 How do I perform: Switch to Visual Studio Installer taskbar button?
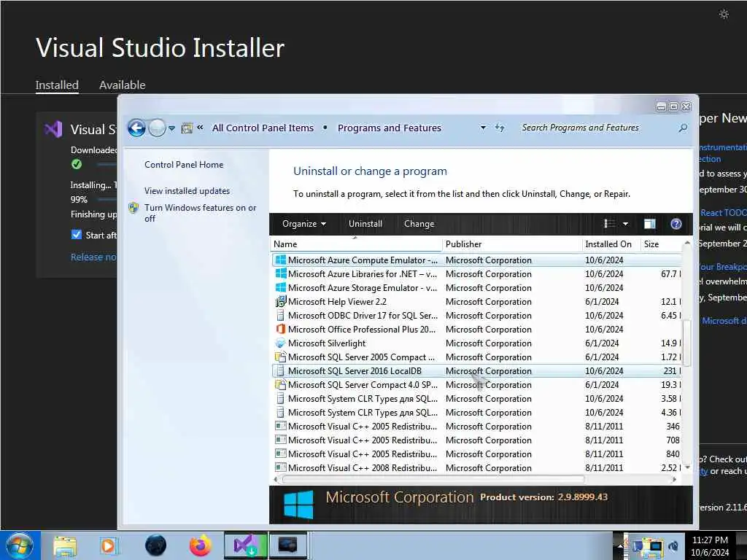245,545
